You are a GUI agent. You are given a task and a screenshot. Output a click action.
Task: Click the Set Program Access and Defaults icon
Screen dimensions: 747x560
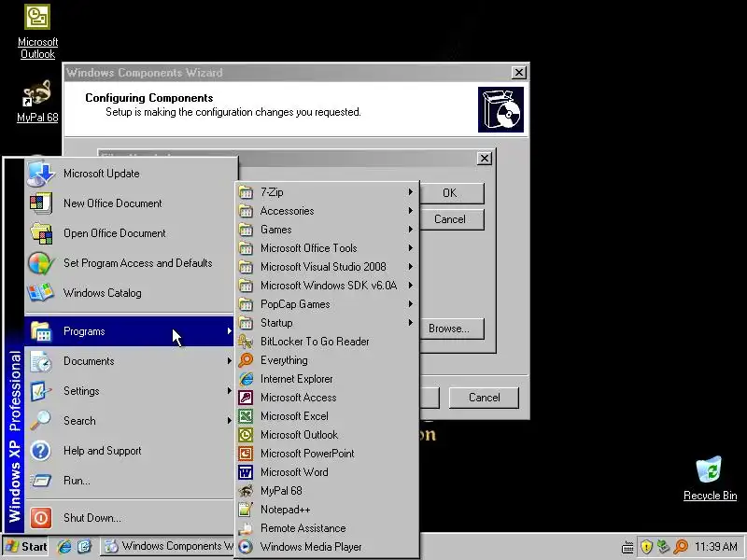point(40,263)
